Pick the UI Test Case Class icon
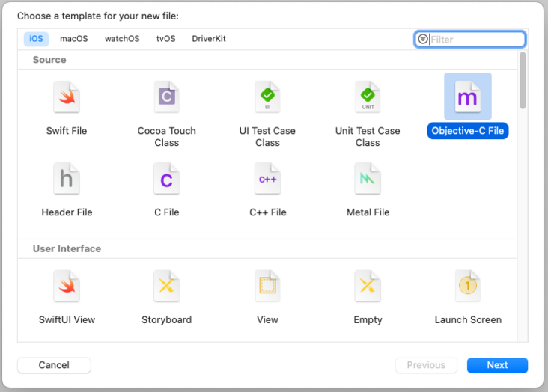 click(x=267, y=97)
